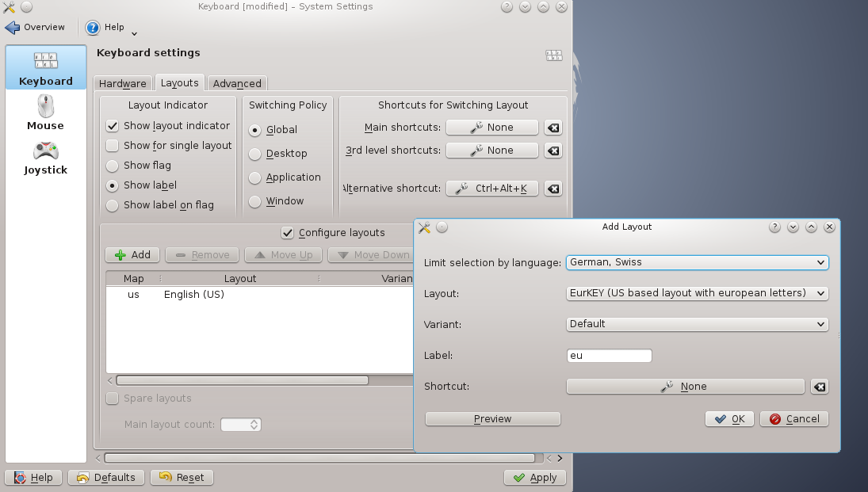Set the 3rd level shortcuts None button
This screenshot has width=868, height=492.
coord(492,151)
